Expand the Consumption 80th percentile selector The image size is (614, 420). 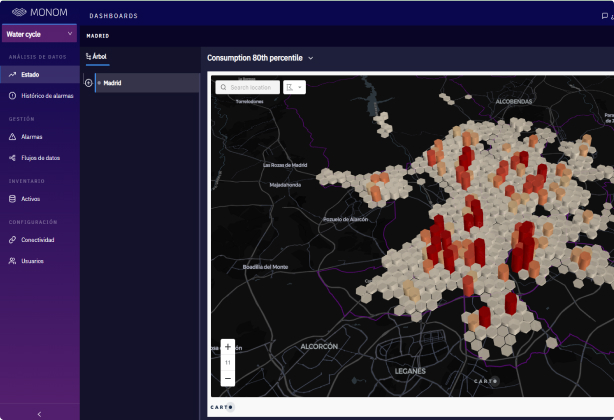[x=311, y=58]
